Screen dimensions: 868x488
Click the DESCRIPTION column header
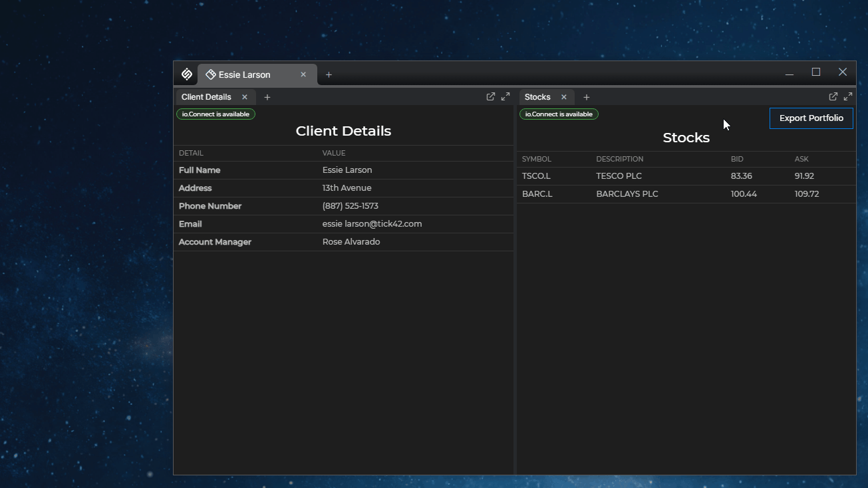620,160
